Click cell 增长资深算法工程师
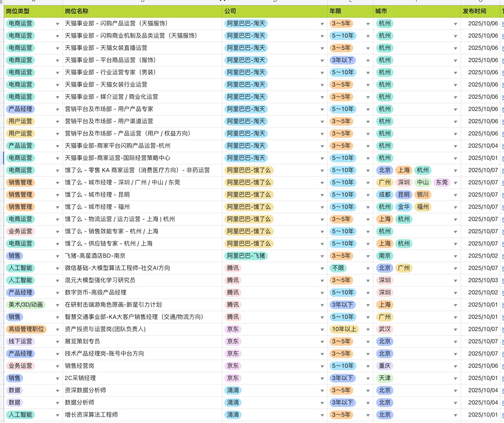This screenshot has height=423, width=504. (x=142, y=415)
